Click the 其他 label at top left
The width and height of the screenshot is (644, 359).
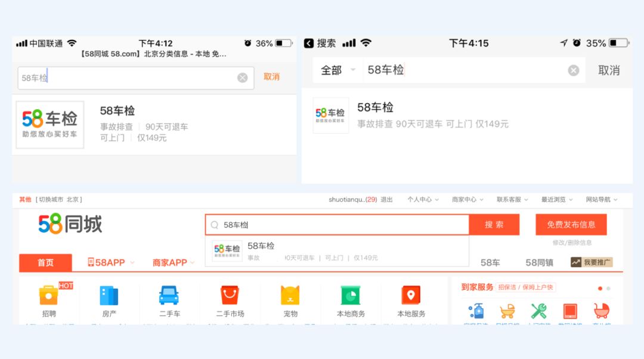point(25,200)
